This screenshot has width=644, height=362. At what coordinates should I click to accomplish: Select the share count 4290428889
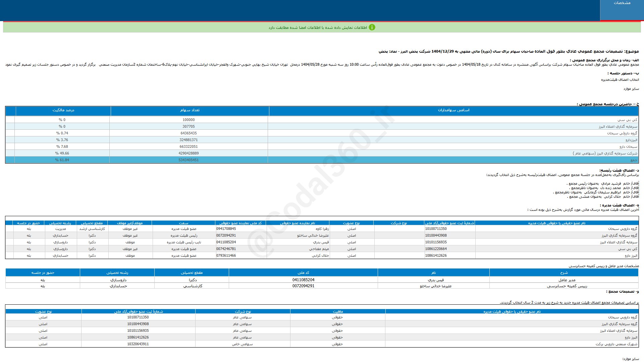tap(189, 153)
